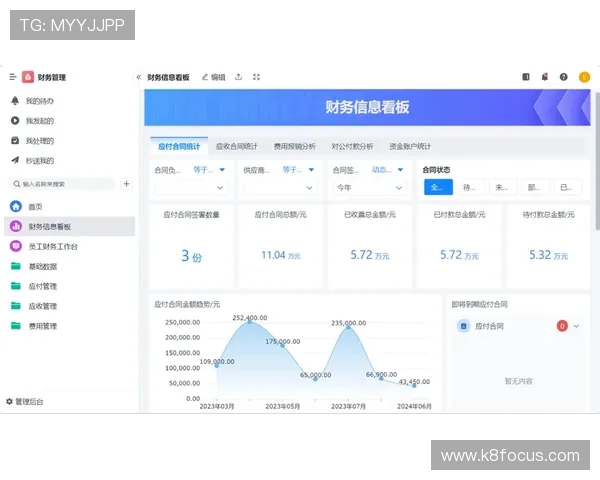The height and width of the screenshot is (480, 600).
Task: Collapse sidebar with double-chevron icon
Action: pos(139,77)
